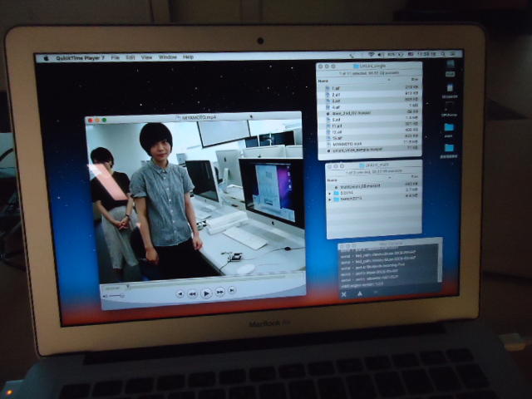Click the Wi-Fi status icon in menu bar
Image resolution: width=532 pixels, height=399 pixels.
(372, 54)
